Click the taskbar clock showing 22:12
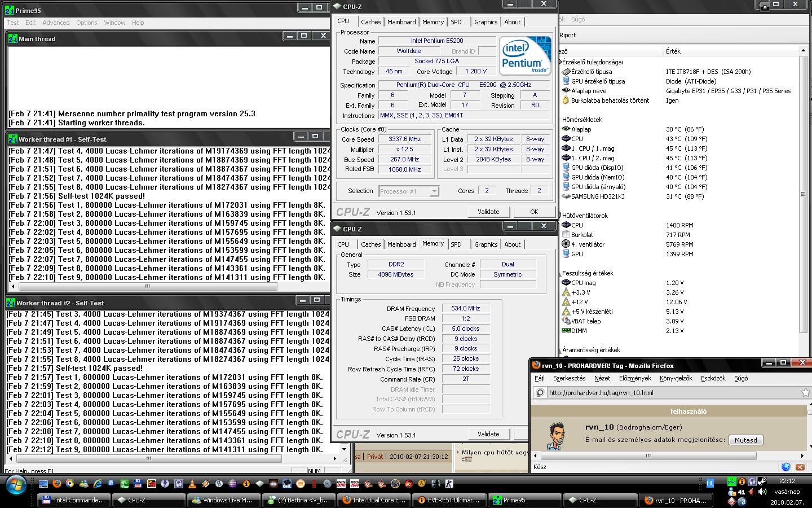 [787, 481]
